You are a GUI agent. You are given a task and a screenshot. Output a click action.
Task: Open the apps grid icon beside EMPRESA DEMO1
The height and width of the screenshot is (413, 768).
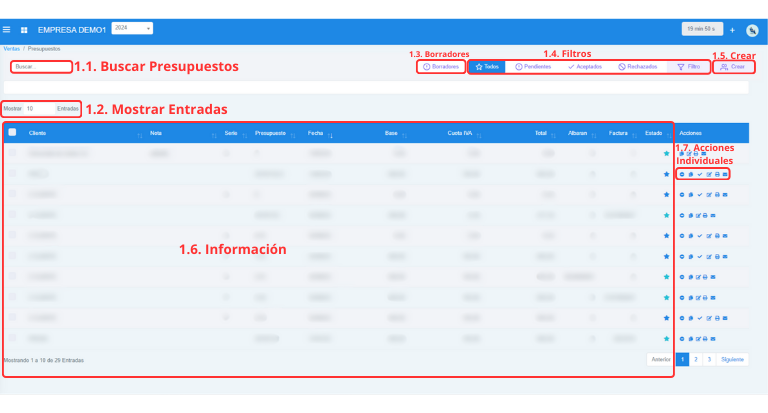pos(24,30)
